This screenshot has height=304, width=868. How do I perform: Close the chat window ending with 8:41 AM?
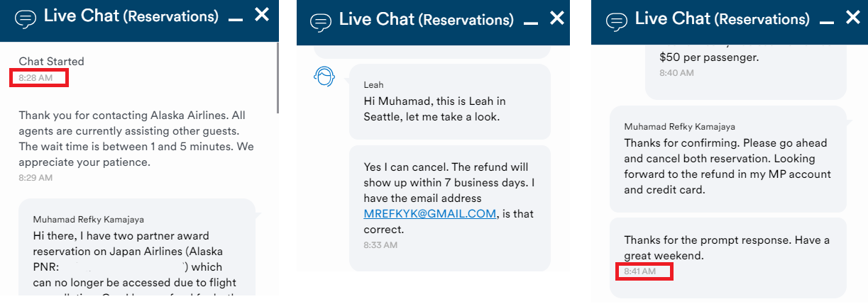pos(852,18)
